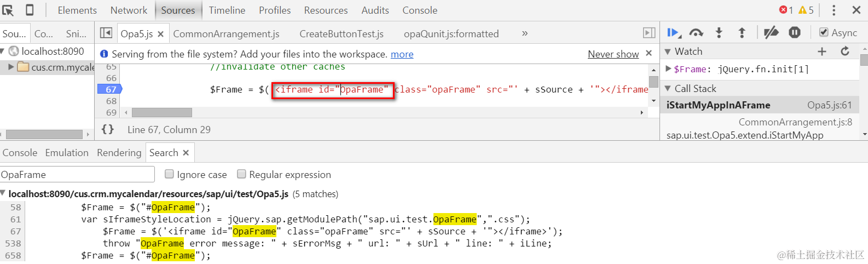868x264 pixels.
Task: Click the 'Never show' link
Action: (613, 54)
